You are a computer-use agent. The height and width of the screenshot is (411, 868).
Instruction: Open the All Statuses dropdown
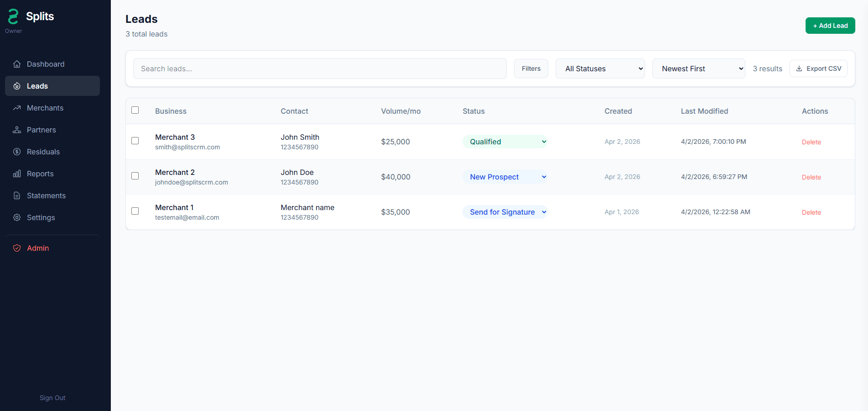click(600, 68)
